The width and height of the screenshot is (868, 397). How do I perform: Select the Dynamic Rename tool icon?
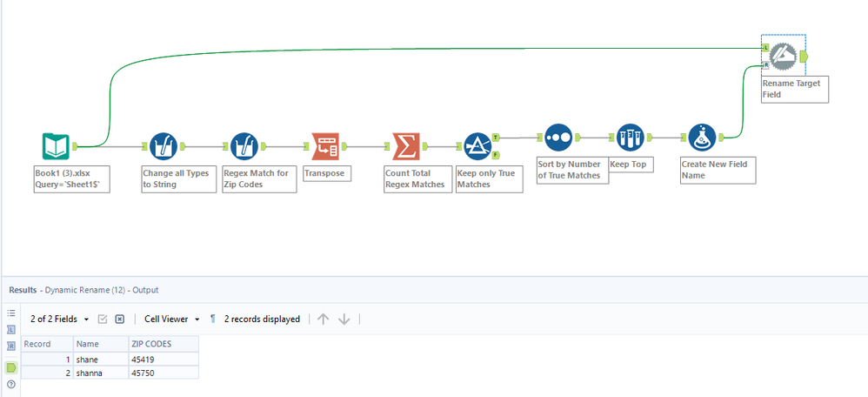pos(784,57)
